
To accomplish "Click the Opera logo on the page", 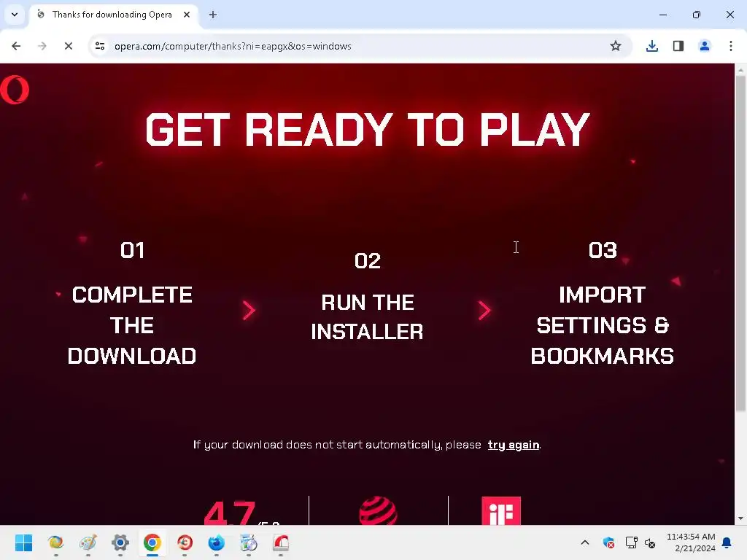I will 15,90.
